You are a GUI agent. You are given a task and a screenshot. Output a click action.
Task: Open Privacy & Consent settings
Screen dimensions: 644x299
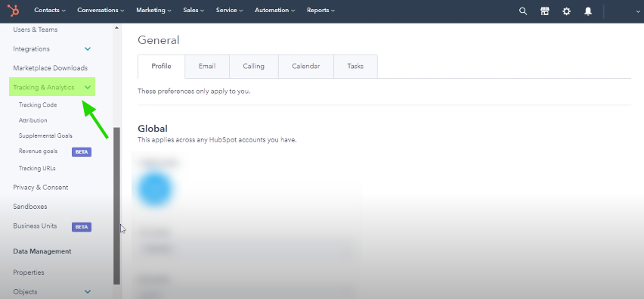click(x=41, y=188)
